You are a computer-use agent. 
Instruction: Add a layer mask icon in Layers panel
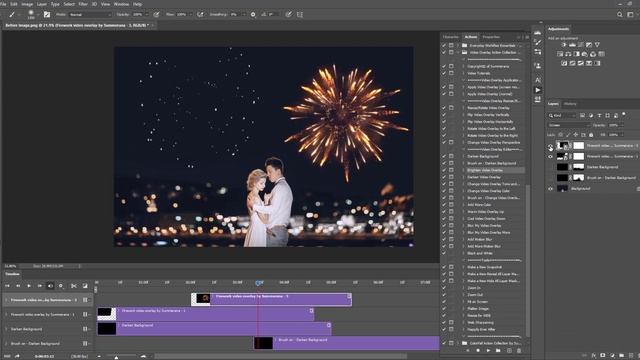tap(603, 356)
